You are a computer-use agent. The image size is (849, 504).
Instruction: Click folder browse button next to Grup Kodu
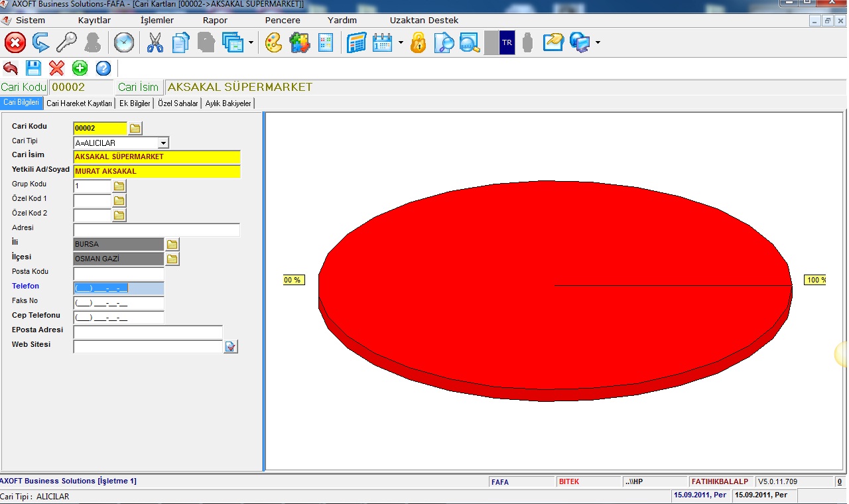119,186
